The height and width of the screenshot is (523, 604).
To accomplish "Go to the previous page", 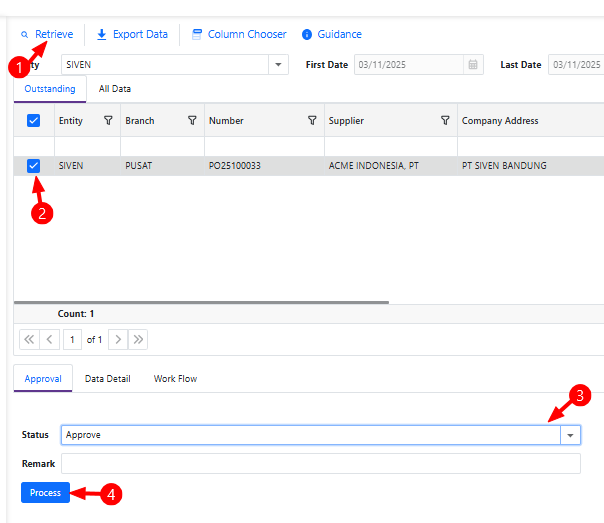I will pyautogui.click(x=50, y=339).
